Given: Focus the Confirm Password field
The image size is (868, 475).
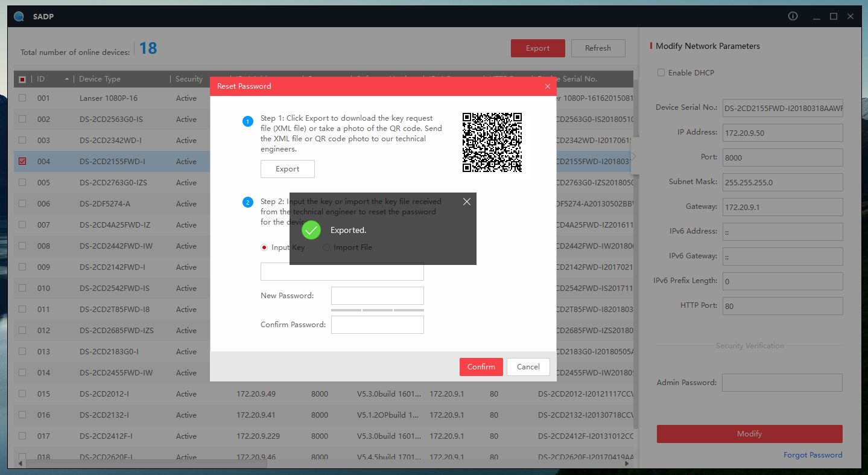Looking at the screenshot, I should 378,325.
